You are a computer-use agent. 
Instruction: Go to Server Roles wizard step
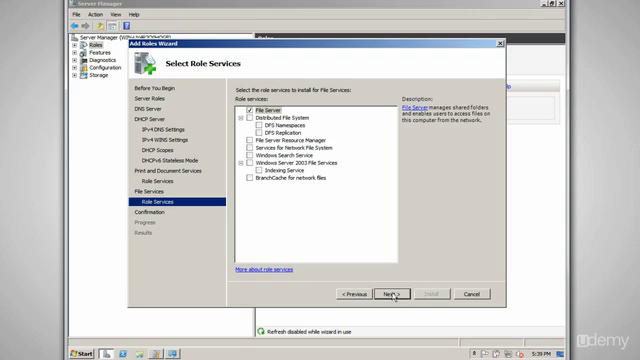(x=149, y=99)
